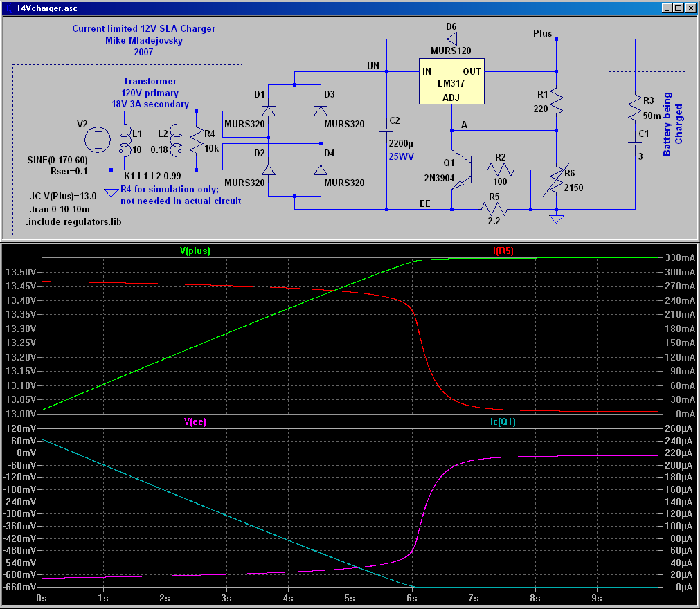Viewport: 700px width, 609px height.
Task: Click the R1 220 ohm resistor
Action: [556, 102]
